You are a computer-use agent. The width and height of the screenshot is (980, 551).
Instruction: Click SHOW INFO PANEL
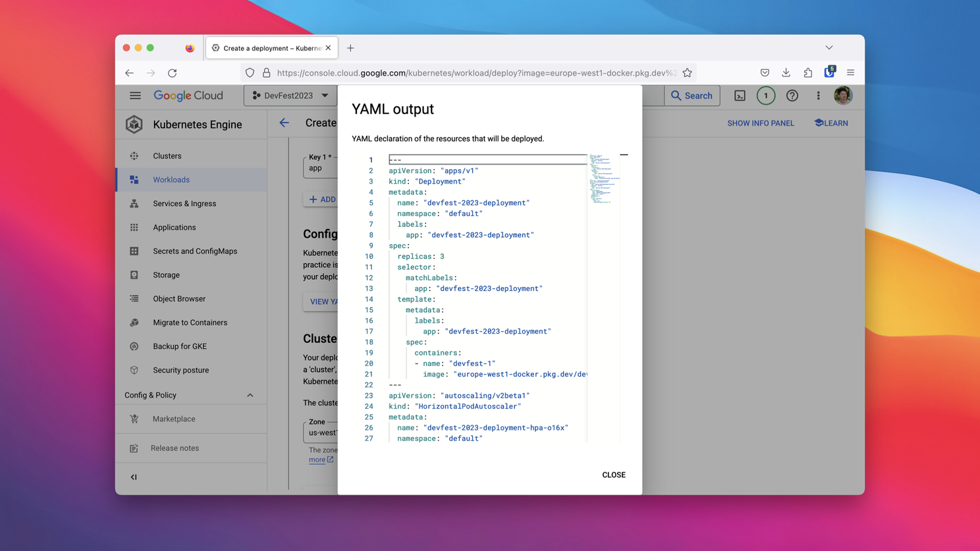pyautogui.click(x=761, y=123)
